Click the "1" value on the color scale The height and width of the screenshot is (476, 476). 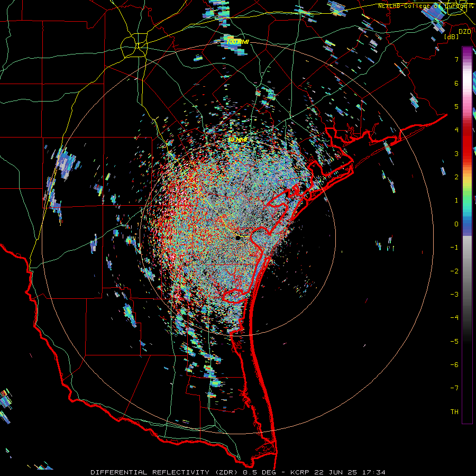click(456, 200)
